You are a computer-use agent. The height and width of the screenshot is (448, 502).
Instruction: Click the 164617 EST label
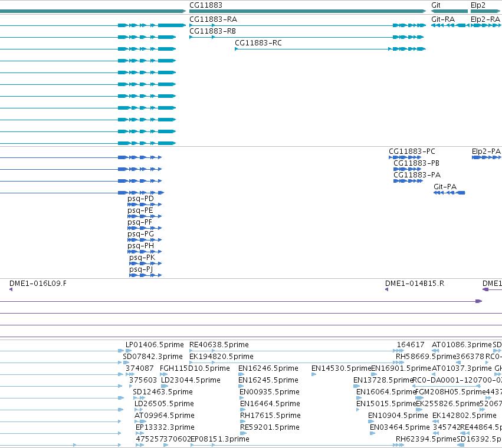coord(411,345)
